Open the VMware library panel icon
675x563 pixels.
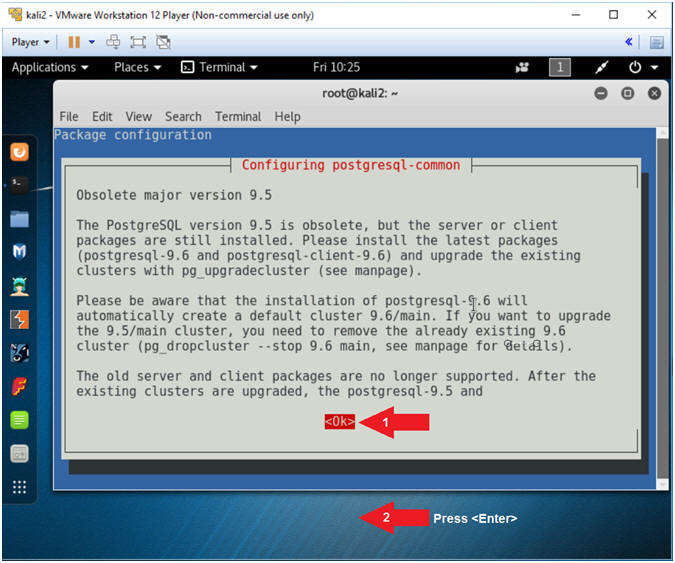tap(656, 42)
